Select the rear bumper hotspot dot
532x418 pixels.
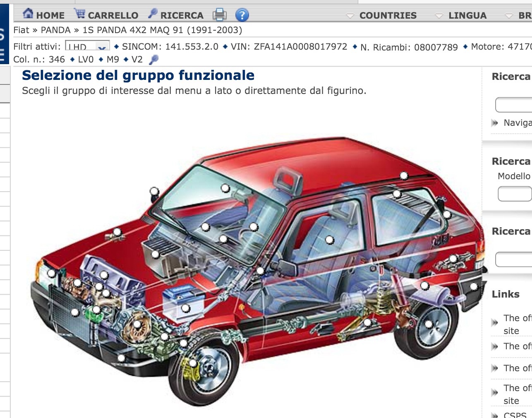(474, 286)
